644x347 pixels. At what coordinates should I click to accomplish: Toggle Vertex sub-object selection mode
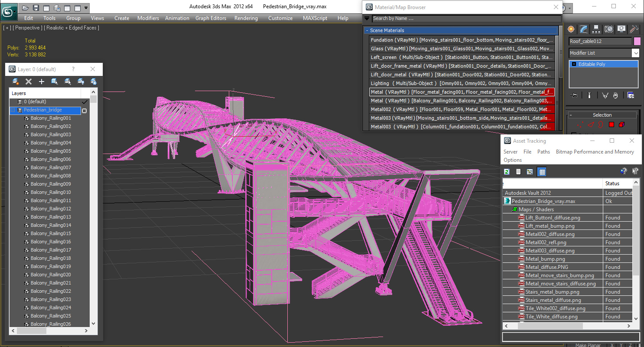point(580,125)
